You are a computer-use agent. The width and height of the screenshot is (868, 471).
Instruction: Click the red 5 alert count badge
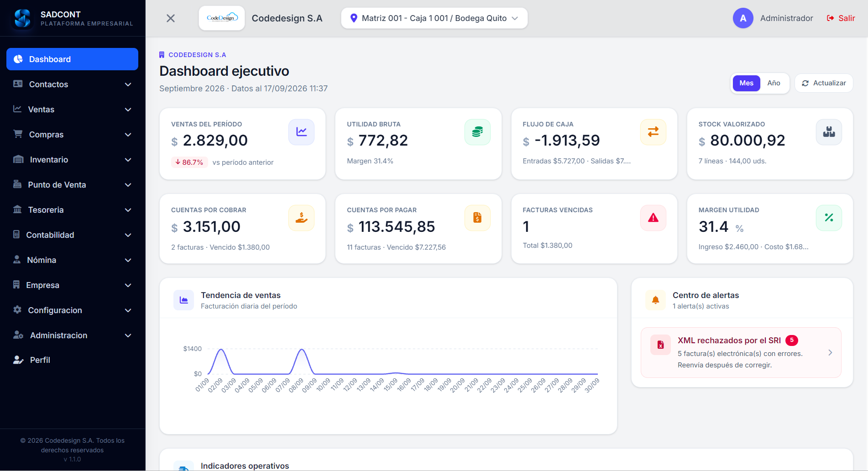(x=792, y=340)
